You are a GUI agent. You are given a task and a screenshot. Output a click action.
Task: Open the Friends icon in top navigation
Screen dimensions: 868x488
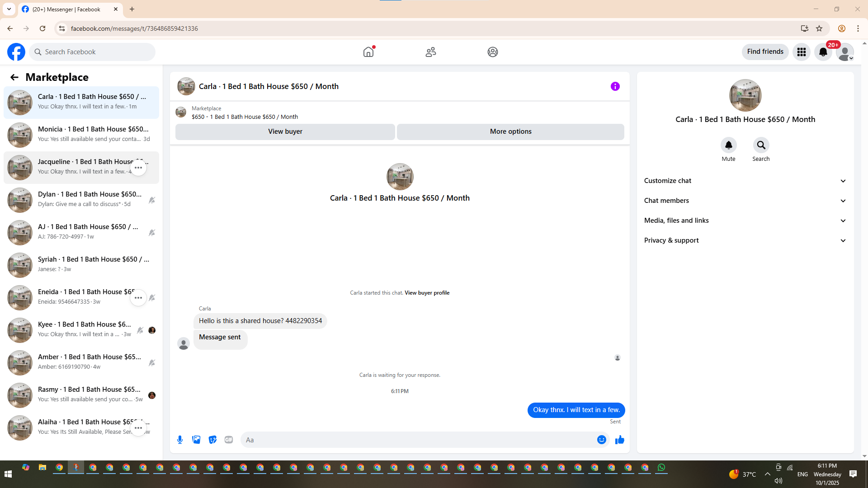[431, 52]
